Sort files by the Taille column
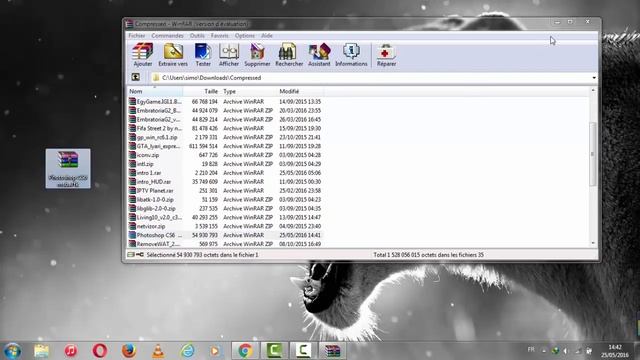Image resolution: width=640 pixels, height=360 pixels. click(202, 91)
